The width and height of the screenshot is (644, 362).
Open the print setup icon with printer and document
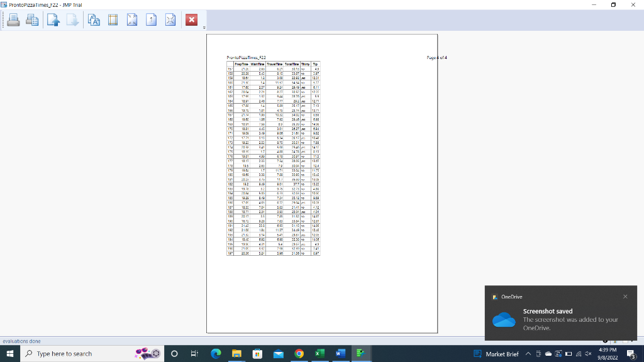click(x=32, y=19)
